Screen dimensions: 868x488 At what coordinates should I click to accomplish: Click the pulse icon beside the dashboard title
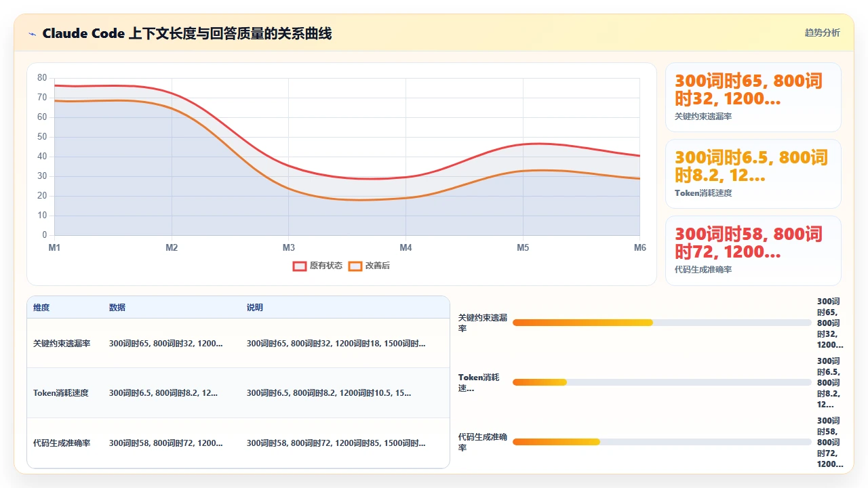coord(33,33)
